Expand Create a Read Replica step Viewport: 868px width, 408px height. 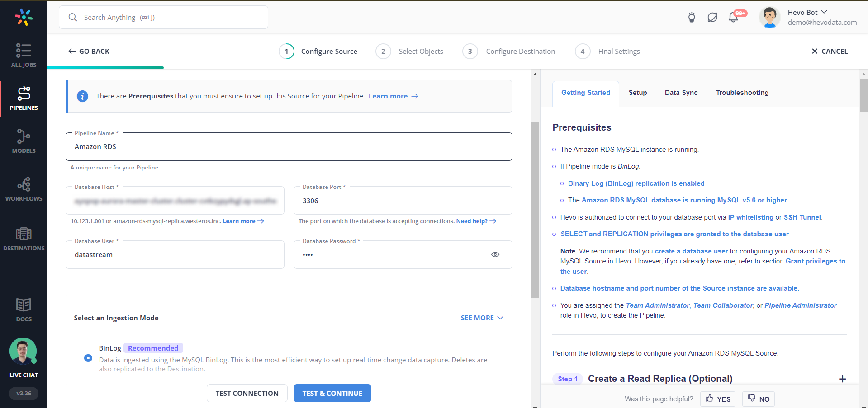(842, 379)
